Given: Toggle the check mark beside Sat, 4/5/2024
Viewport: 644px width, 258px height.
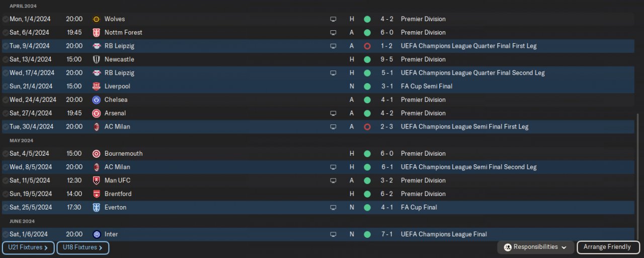Looking at the screenshot, I should [6, 154].
